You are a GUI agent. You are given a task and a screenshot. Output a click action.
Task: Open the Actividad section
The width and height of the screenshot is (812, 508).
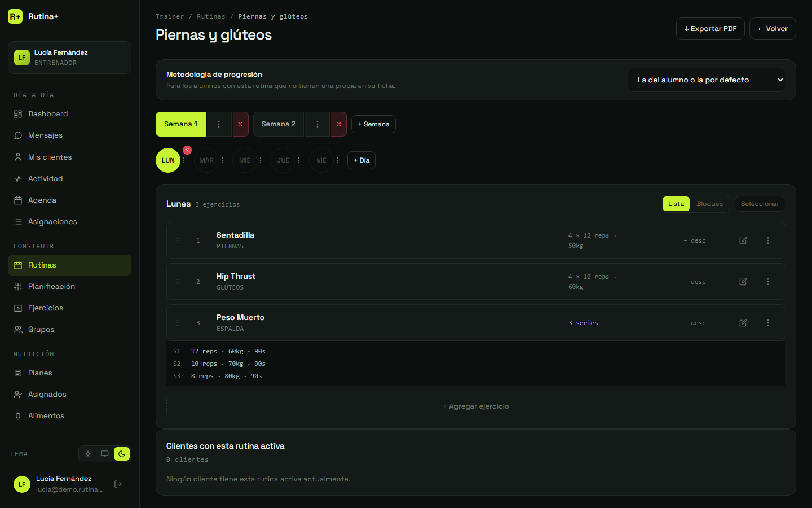coord(69,179)
